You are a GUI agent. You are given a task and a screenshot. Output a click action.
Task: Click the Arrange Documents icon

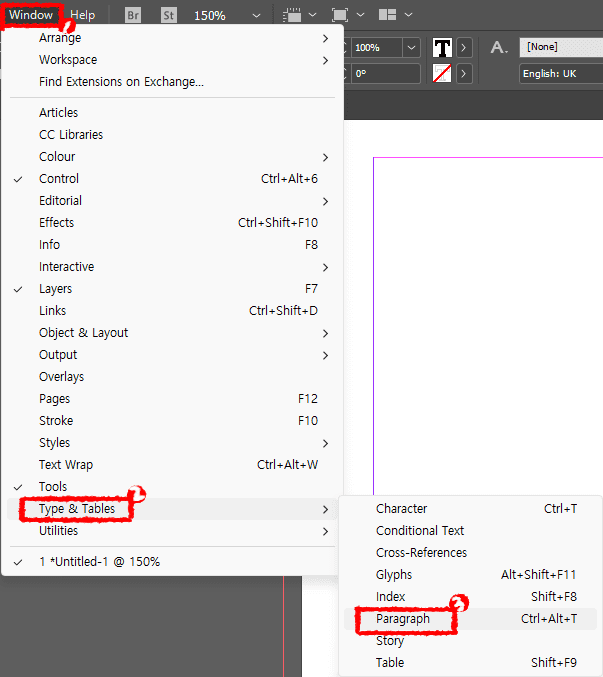[x=387, y=15]
